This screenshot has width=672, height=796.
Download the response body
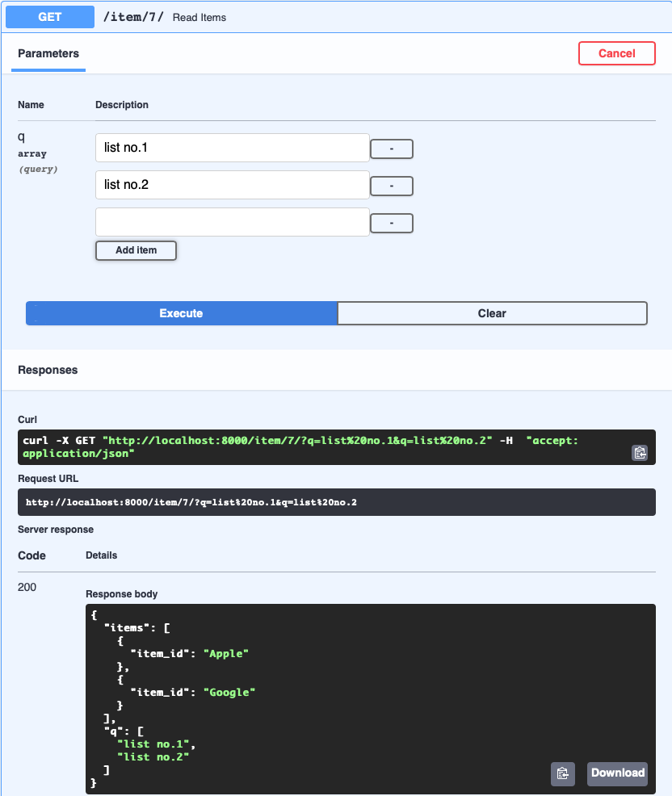pos(617,773)
